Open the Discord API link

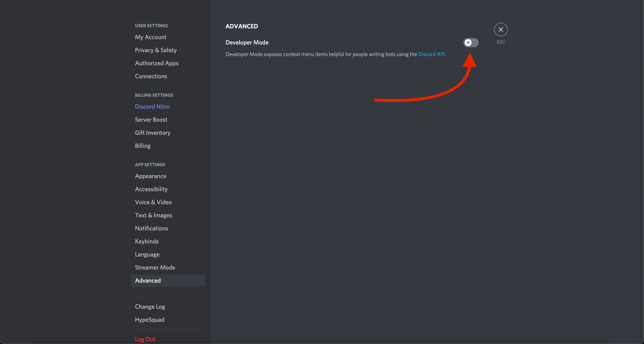point(431,54)
